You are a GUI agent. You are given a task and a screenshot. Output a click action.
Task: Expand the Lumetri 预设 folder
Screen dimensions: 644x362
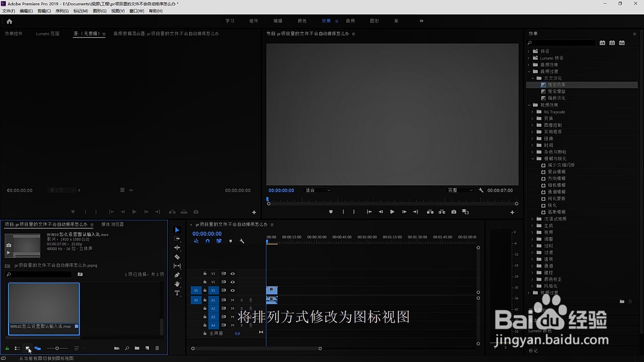pyautogui.click(x=529, y=58)
